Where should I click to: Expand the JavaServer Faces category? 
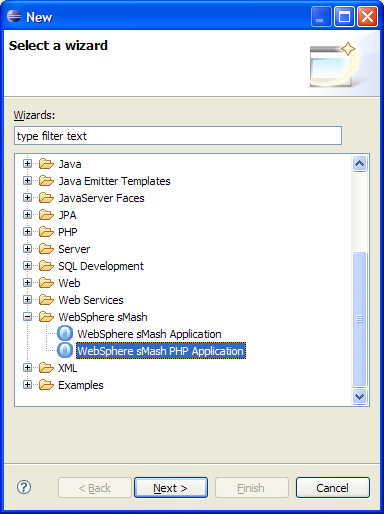(27, 198)
